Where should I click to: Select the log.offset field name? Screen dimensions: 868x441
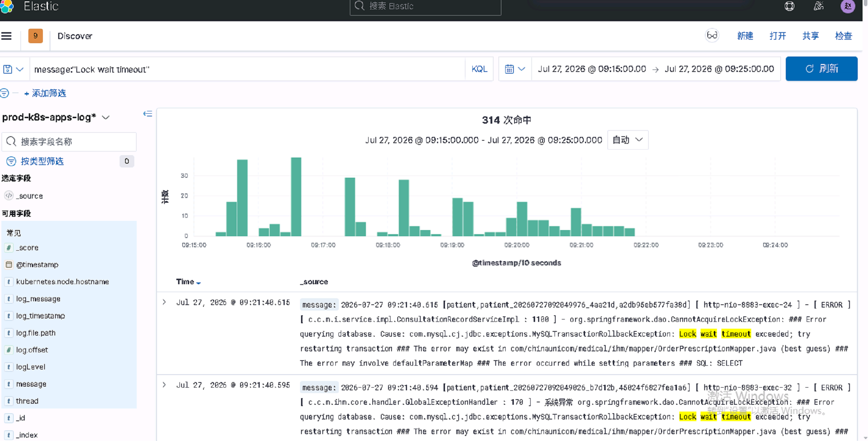(32, 350)
